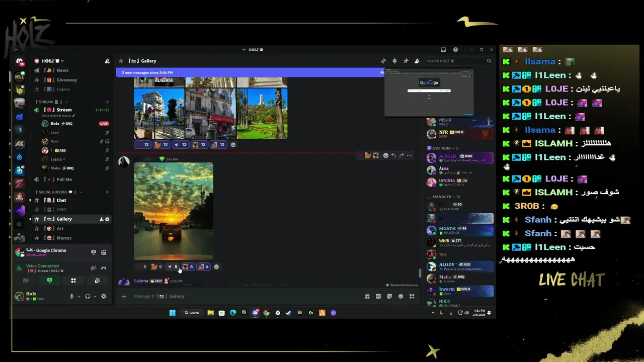644x362 pixels.
Task: Click the search magnifier in Search HOLZ box
Action: coord(489,61)
